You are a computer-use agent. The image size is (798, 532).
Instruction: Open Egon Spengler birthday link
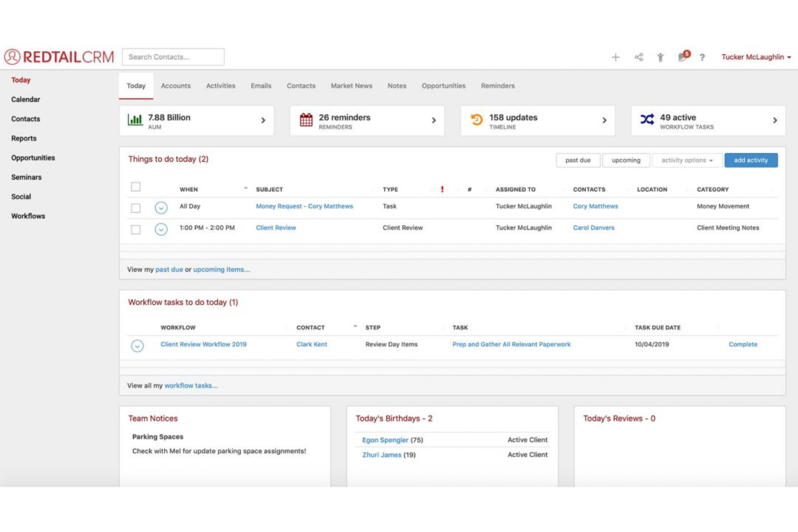[385, 440]
